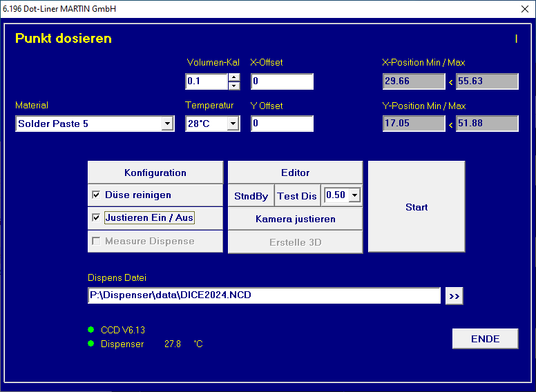Click the Measure Dispense checkbox
536x392 pixels.
(97, 242)
